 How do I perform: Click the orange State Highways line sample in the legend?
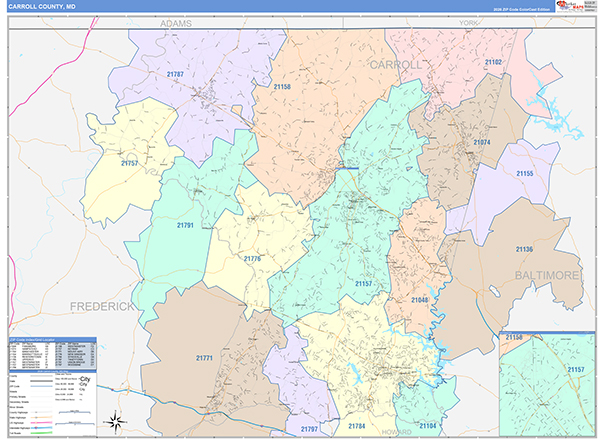pyautogui.click(x=41, y=418)
